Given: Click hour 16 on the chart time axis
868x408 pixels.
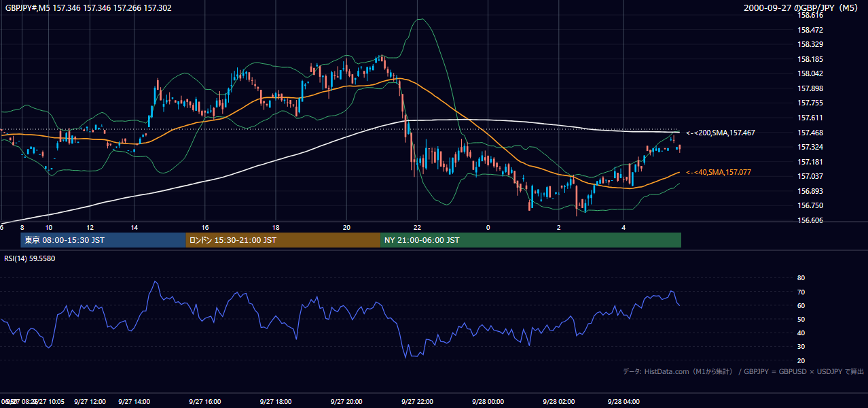Looking at the screenshot, I should 205,227.
